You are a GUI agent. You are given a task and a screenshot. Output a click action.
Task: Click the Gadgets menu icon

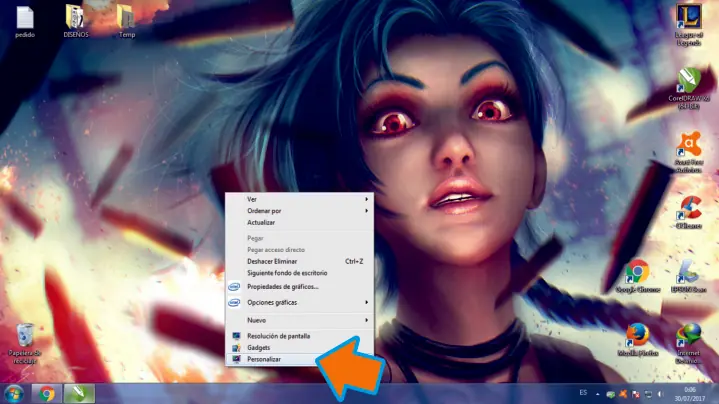click(236, 348)
